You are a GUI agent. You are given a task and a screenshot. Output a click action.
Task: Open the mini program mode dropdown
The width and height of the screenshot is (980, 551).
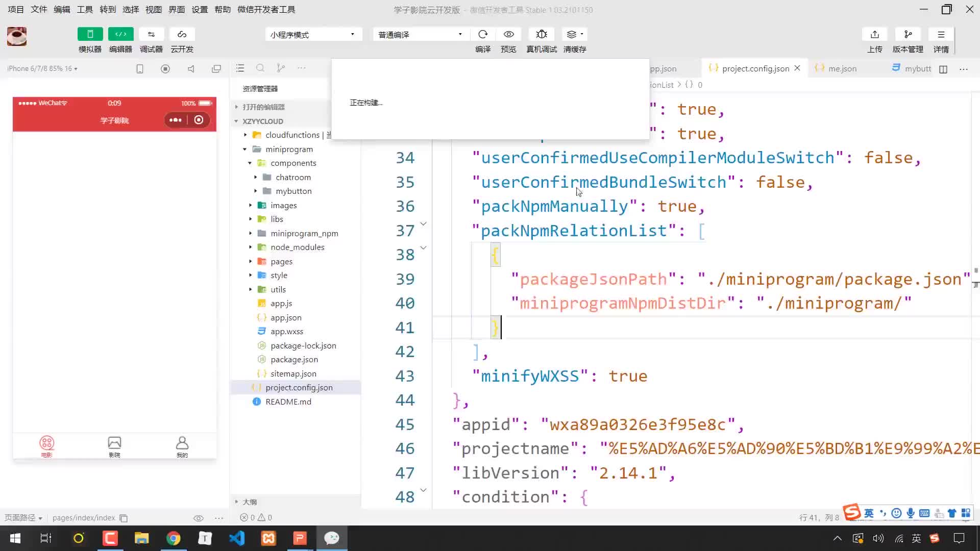click(313, 34)
